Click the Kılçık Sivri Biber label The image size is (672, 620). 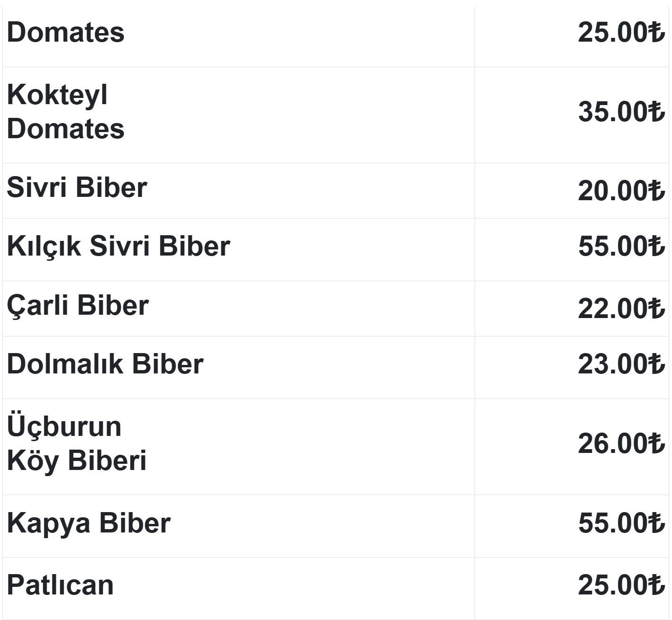(118, 247)
